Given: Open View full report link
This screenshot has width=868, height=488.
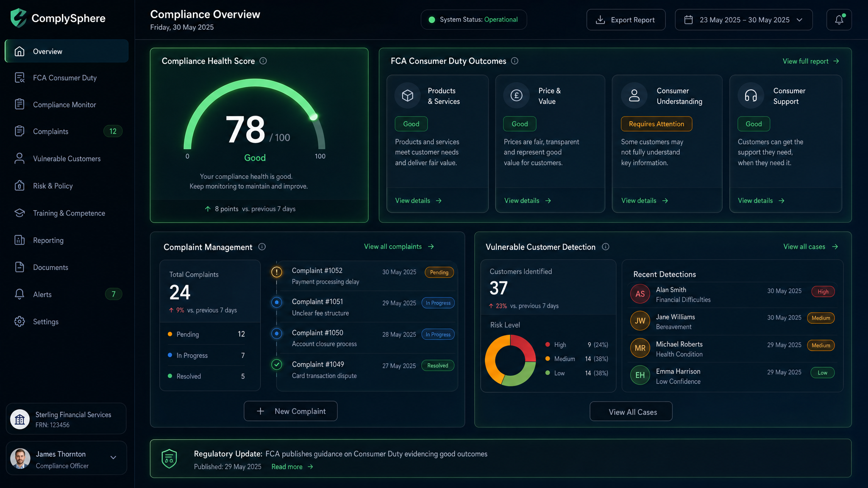Looking at the screenshot, I should pos(810,61).
